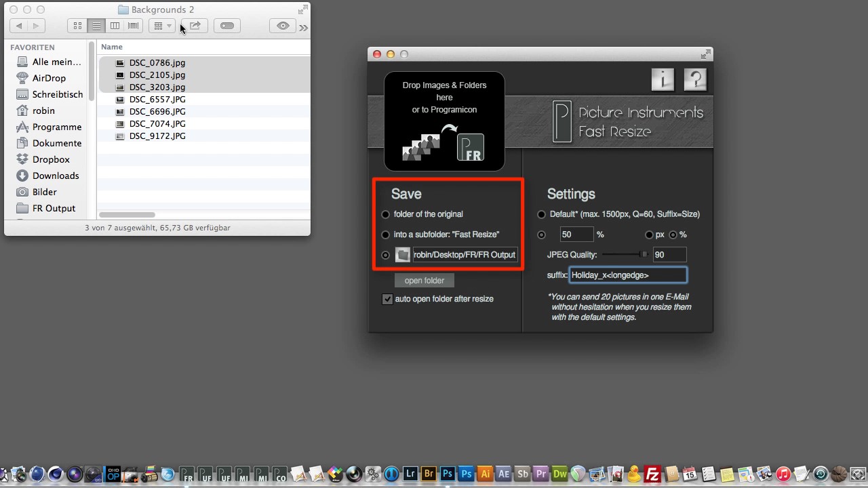
Task: Open Quick Look eye icon in Finder
Action: click(283, 26)
